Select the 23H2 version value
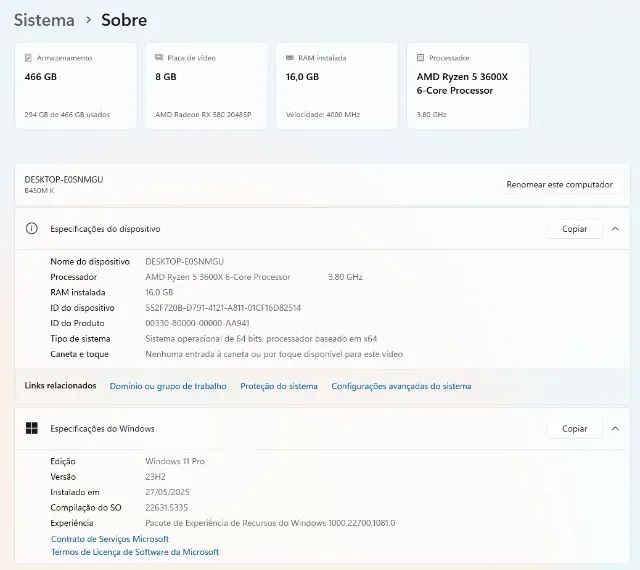Viewport: 640px width, 570px height. tap(155, 476)
